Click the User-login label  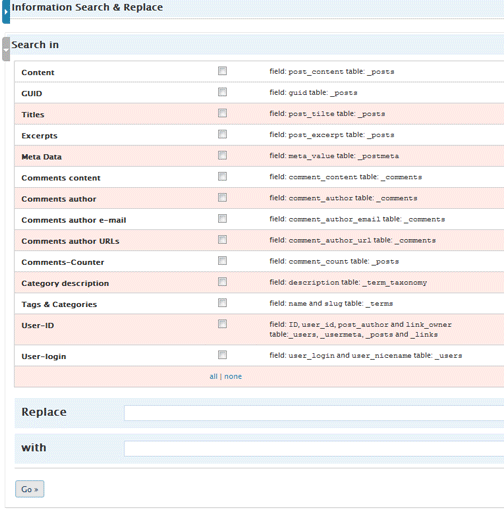tap(44, 356)
